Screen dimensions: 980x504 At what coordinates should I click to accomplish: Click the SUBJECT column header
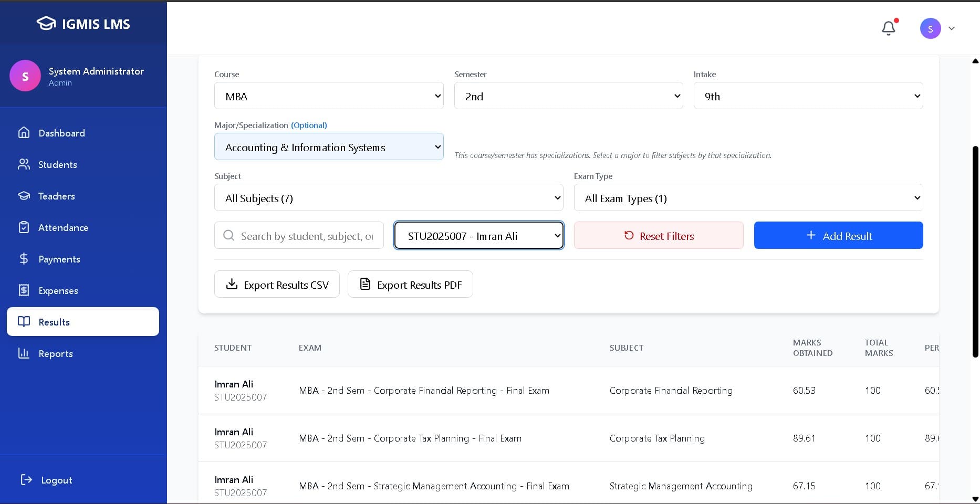(x=627, y=348)
